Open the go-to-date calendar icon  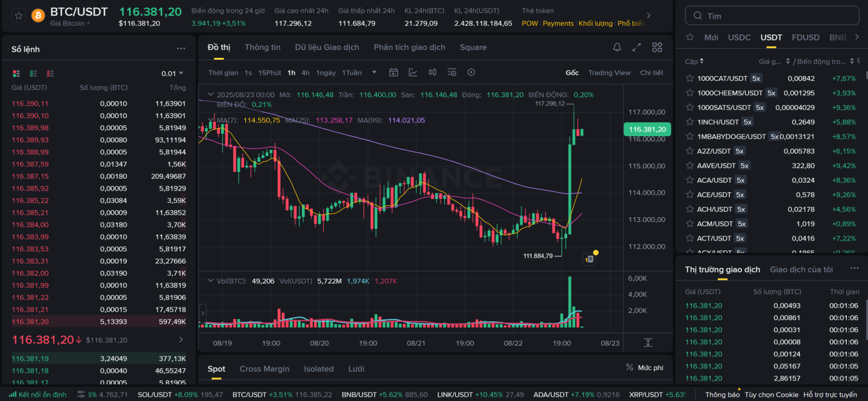point(394,72)
